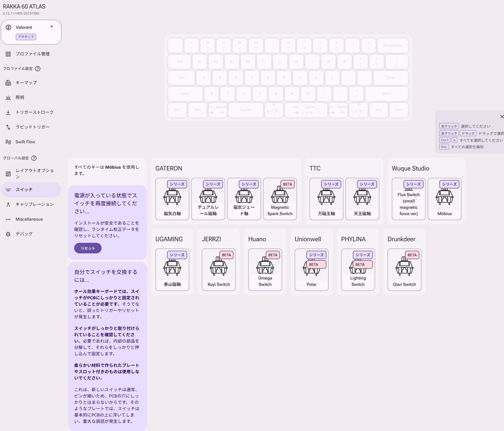Click the Space key on keyboard preview
The image size is (504, 431).
246,110
